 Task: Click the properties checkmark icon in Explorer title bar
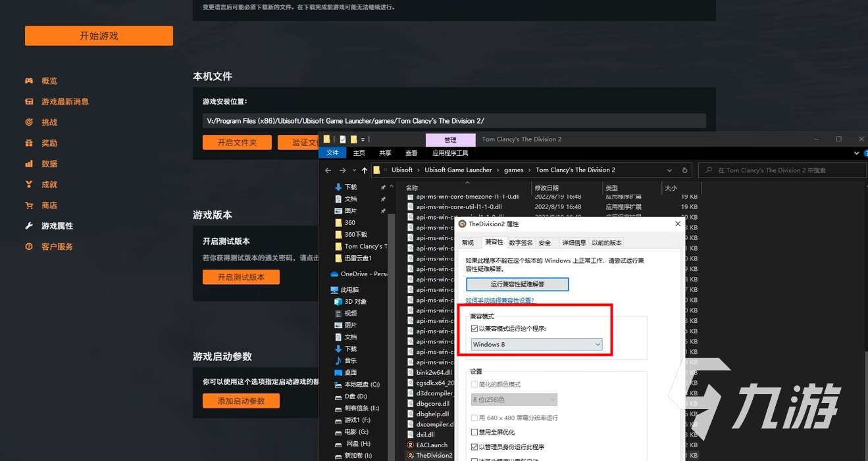point(342,139)
